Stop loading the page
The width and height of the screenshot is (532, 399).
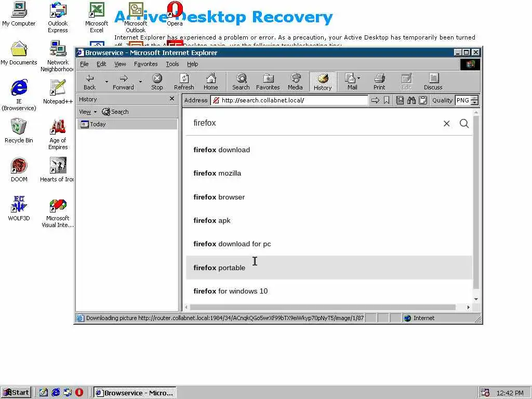tap(157, 82)
